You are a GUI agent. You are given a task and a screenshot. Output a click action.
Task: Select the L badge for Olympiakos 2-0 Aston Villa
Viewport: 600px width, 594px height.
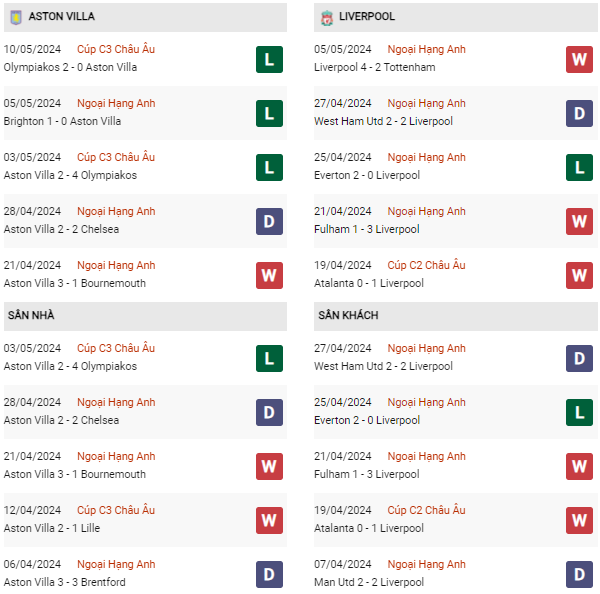pos(269,59)
